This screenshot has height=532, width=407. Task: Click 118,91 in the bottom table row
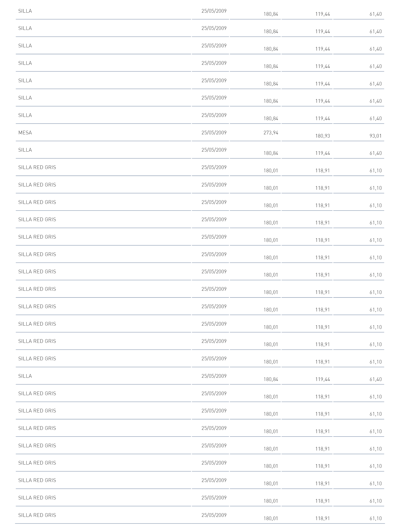pos(322,518)
